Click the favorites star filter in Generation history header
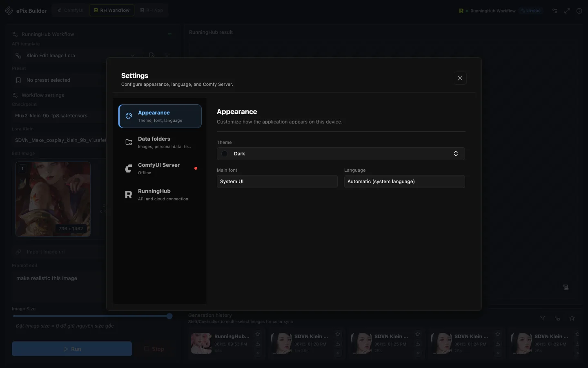This screenshot has height=368, width=588. pyautogui.click(x=572, y=318)
